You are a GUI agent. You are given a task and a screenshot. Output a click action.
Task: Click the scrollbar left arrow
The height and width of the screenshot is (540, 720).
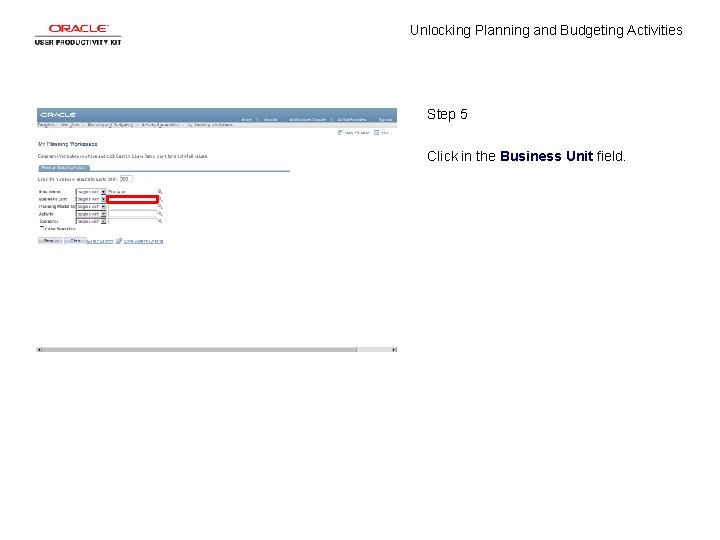[39, 349]
